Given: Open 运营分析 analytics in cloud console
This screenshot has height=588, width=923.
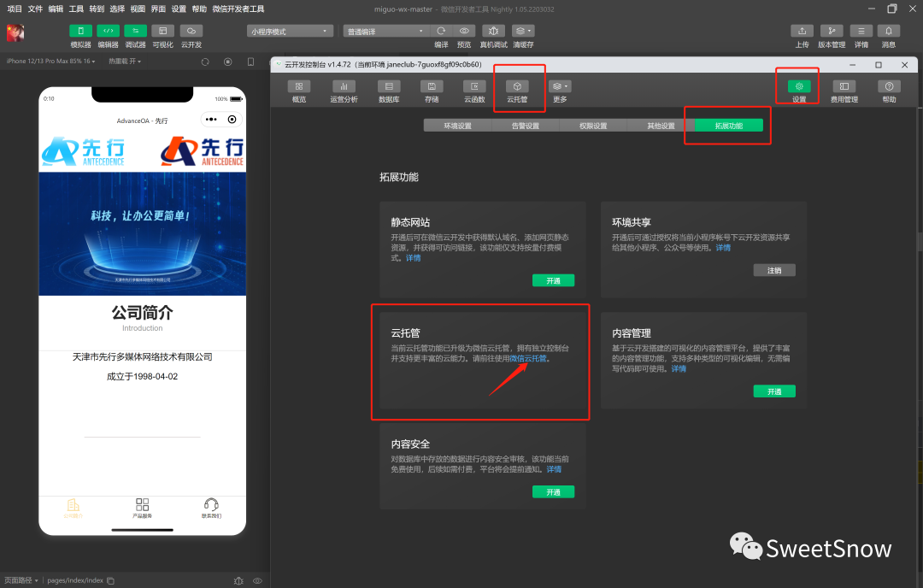Looking at the screenshot, I should tap(344, 91).
